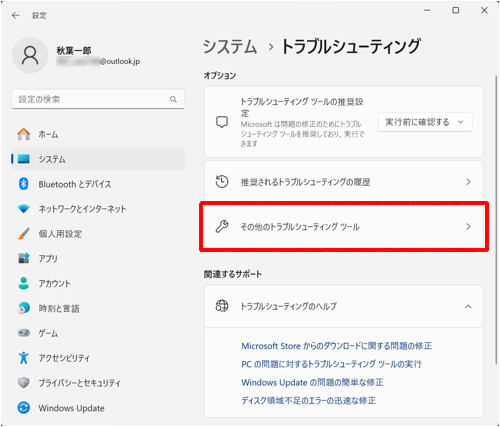This screenshot has height=427, width=500.
Task: Collapse the トラブルシューティングのヘルプ section
Action: tap(468, 306)
